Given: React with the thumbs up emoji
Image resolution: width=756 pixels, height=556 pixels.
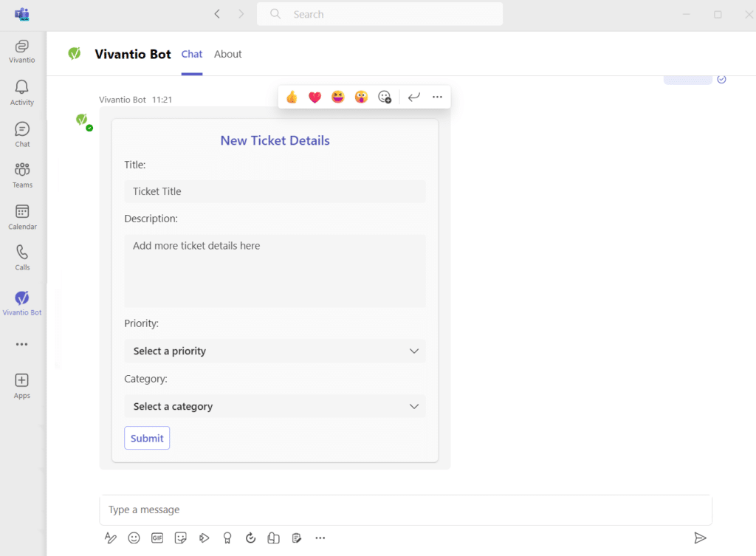Looking at the screenshot, I should tap(292, 97).
